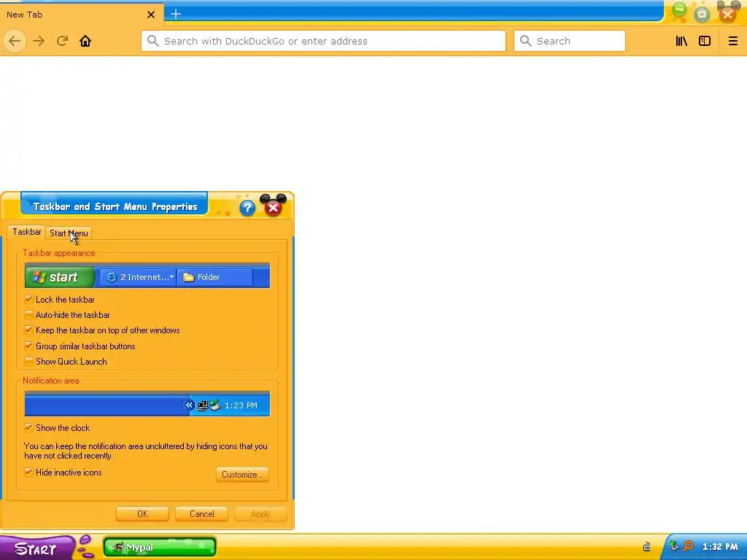Reload the current browser page

tap(62, 41)
